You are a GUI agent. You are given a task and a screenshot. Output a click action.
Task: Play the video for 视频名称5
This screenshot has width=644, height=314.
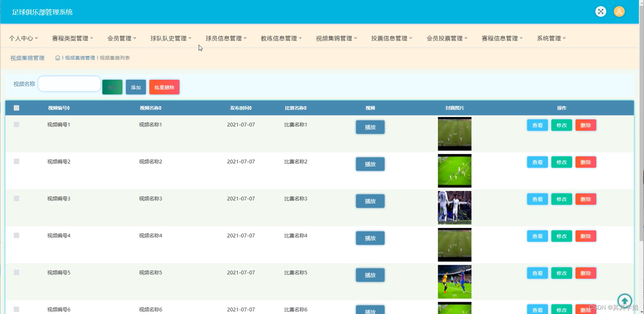pos(370,275)
